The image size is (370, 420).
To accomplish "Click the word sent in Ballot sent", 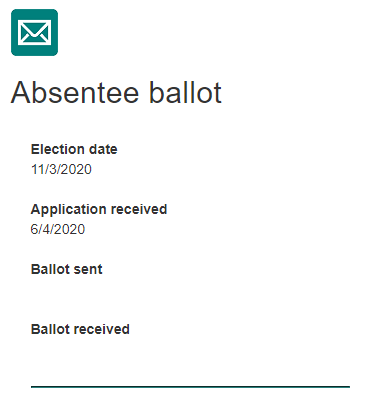I will point(89,269).
